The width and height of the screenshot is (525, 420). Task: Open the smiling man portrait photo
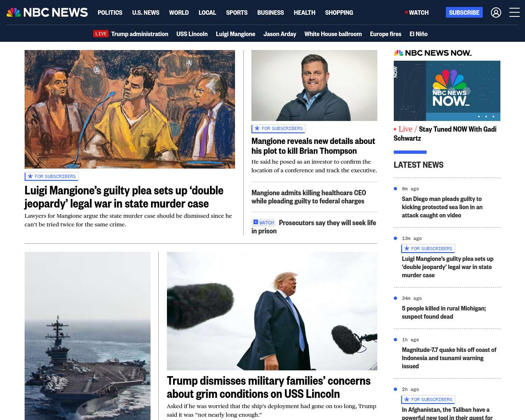tap(314, 85)
